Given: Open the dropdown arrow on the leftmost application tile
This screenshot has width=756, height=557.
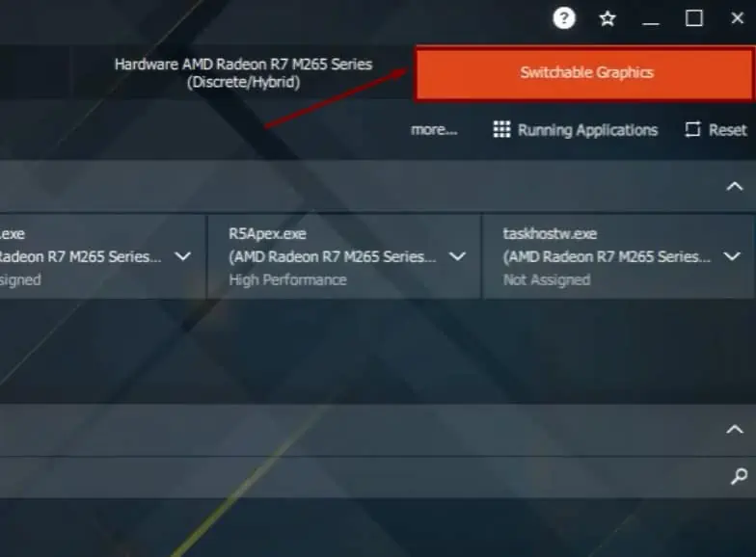Looking at the screenshot, I should click(x=183, y=256).
